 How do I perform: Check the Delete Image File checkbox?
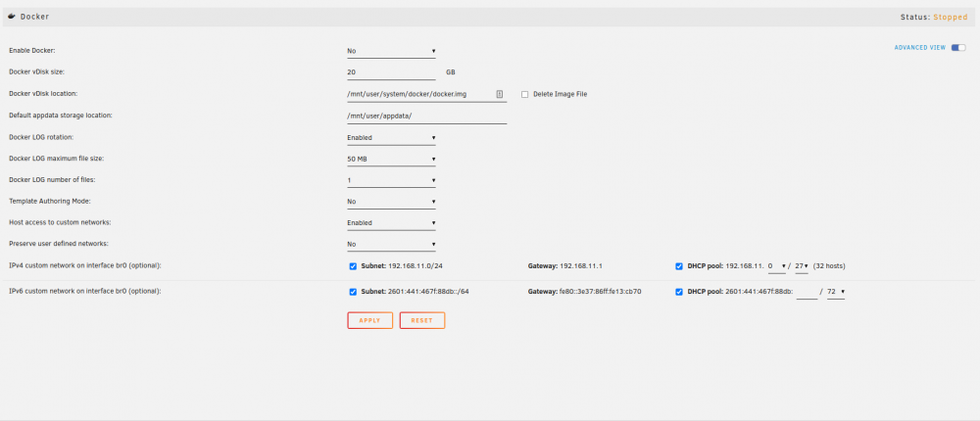tap(525, 94)
